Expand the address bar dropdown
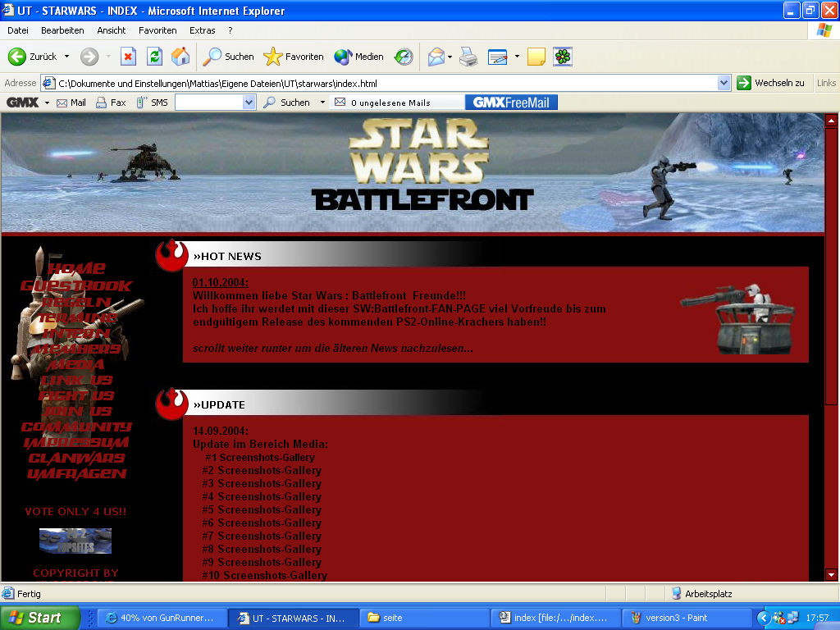This screenshot has width=840, height=630. [724, 83]
